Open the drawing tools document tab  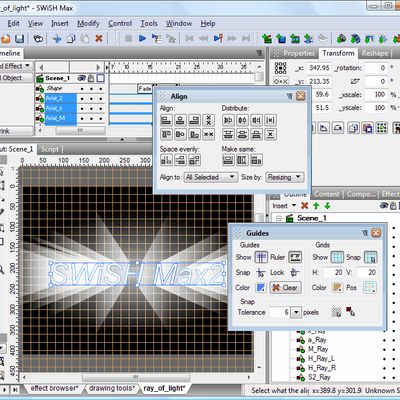click(x=112, y=388)
